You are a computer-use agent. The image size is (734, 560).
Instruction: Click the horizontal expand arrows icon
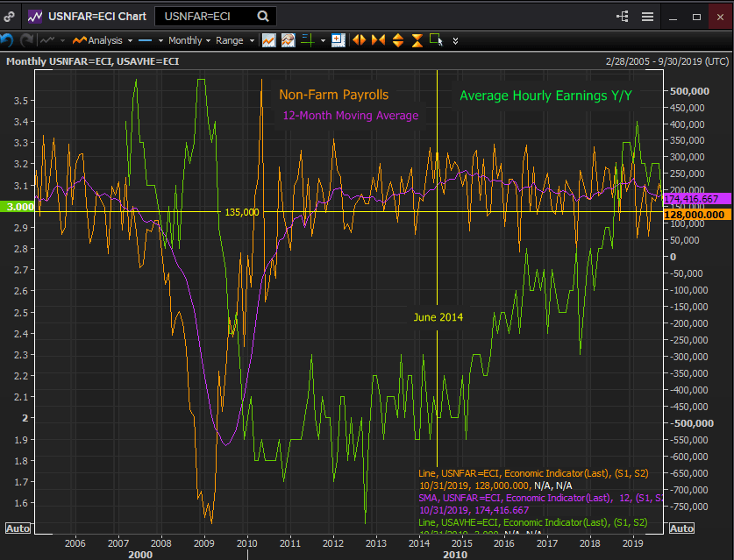359,40
